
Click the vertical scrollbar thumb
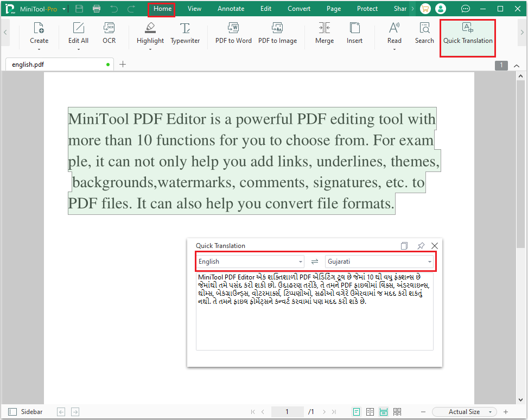click(x=520, y=165)
